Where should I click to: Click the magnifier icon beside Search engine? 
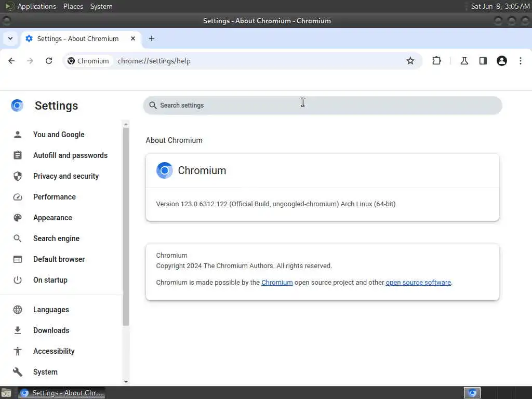[x=18, y=238]
